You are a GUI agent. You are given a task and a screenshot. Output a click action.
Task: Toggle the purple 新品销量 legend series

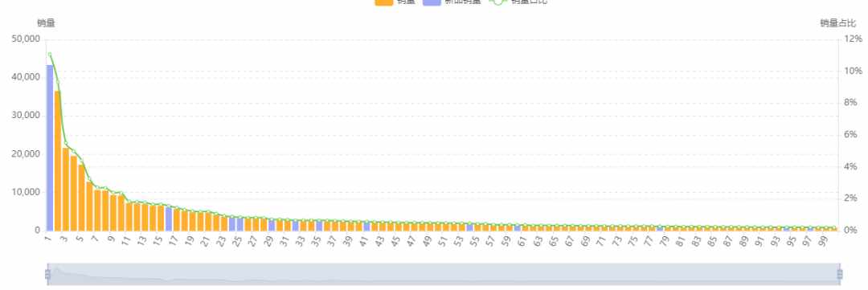452,2
